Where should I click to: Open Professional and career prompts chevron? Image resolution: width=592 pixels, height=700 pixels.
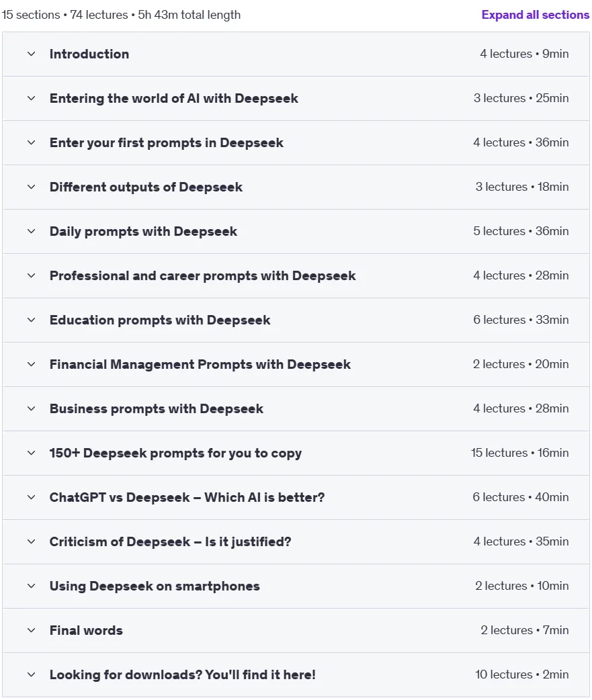pos(32,275)
